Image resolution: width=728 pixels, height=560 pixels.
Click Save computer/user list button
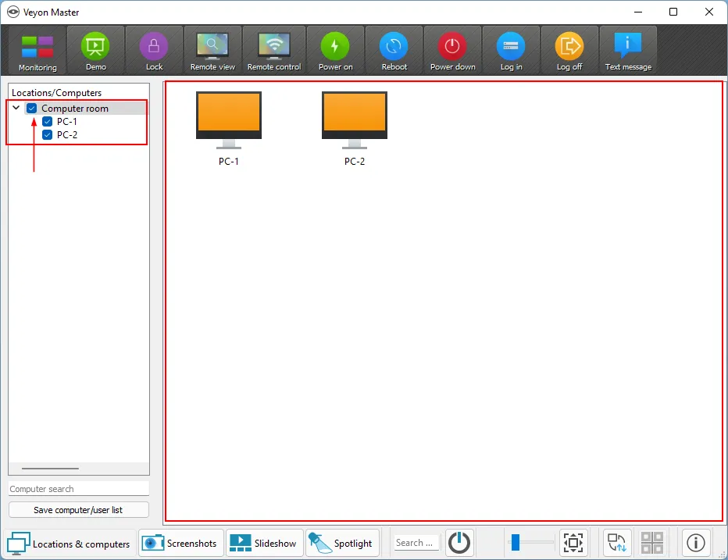point(78,510)
